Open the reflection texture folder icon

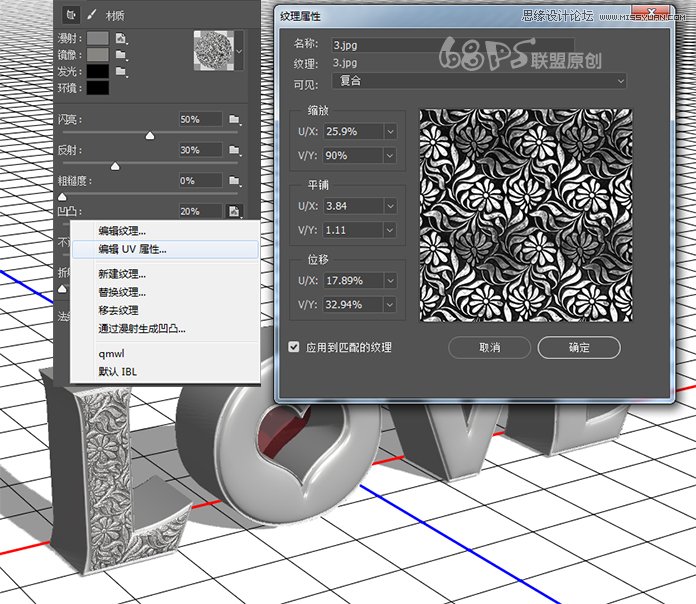pyautogui.click(x=234, y=150)
